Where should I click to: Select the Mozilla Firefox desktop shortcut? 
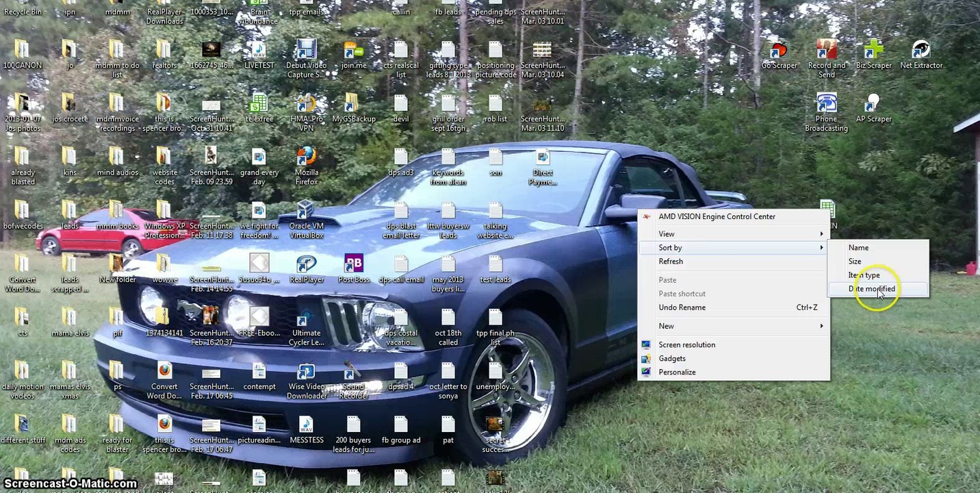(307, 166)
